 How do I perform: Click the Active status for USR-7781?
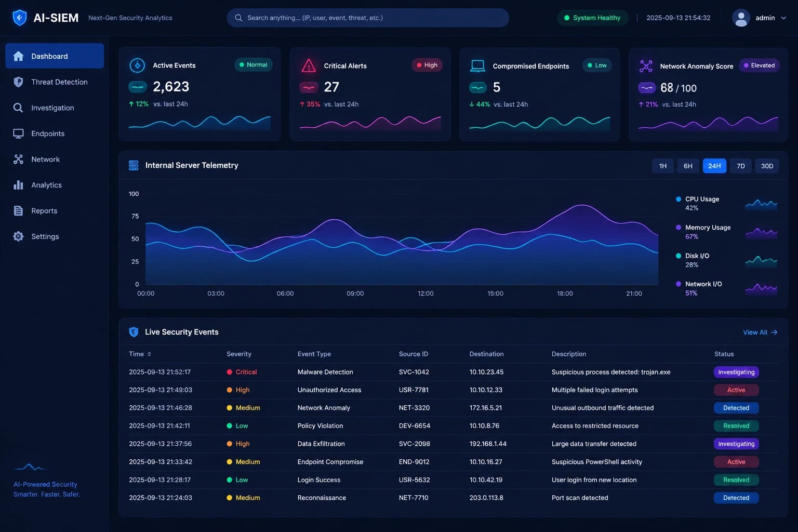point(736,390)
